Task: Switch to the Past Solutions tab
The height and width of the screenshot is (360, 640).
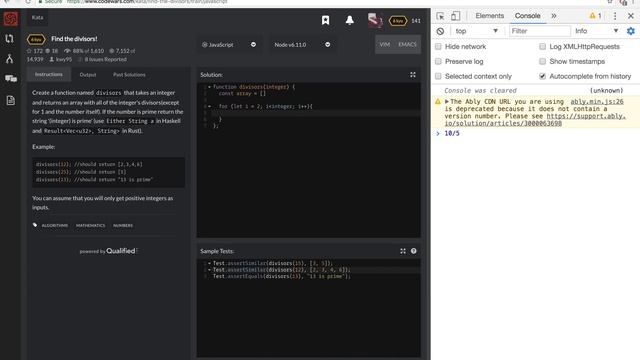Action: [x=129, y=75]
